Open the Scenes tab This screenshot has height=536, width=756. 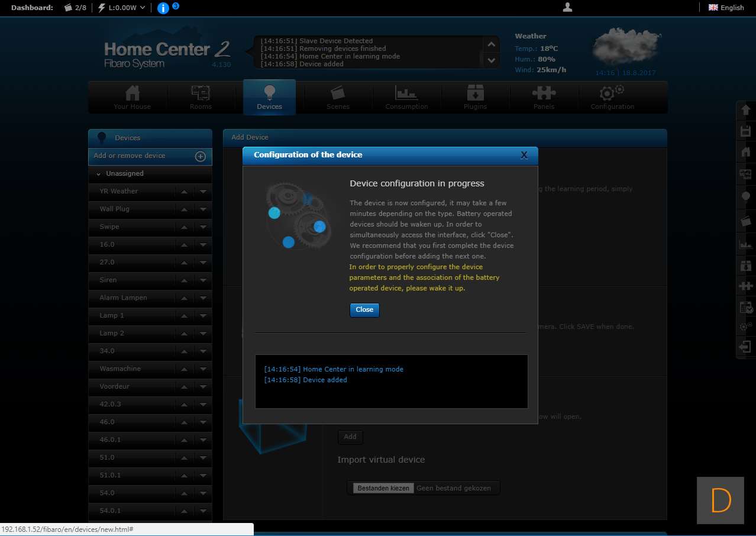(338, 98)
